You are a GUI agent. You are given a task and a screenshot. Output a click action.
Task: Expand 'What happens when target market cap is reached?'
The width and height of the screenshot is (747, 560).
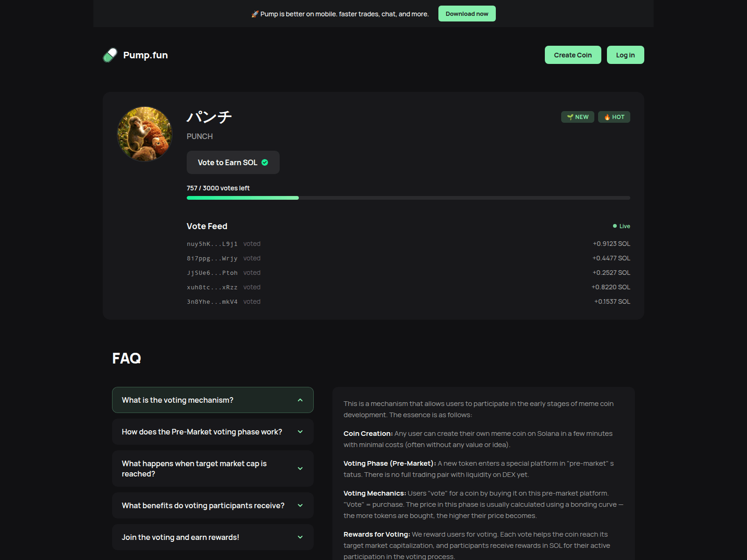[213, 469]
